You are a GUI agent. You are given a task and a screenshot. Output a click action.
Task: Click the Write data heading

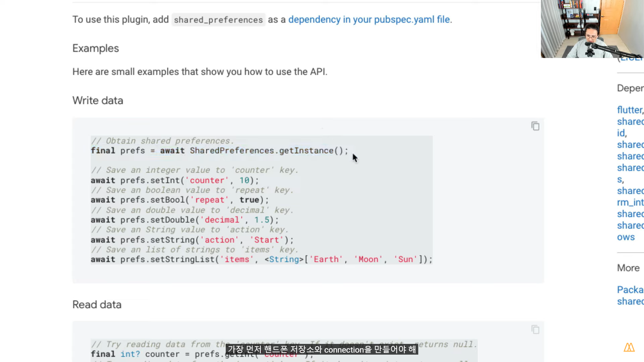(x=98, y=101)
